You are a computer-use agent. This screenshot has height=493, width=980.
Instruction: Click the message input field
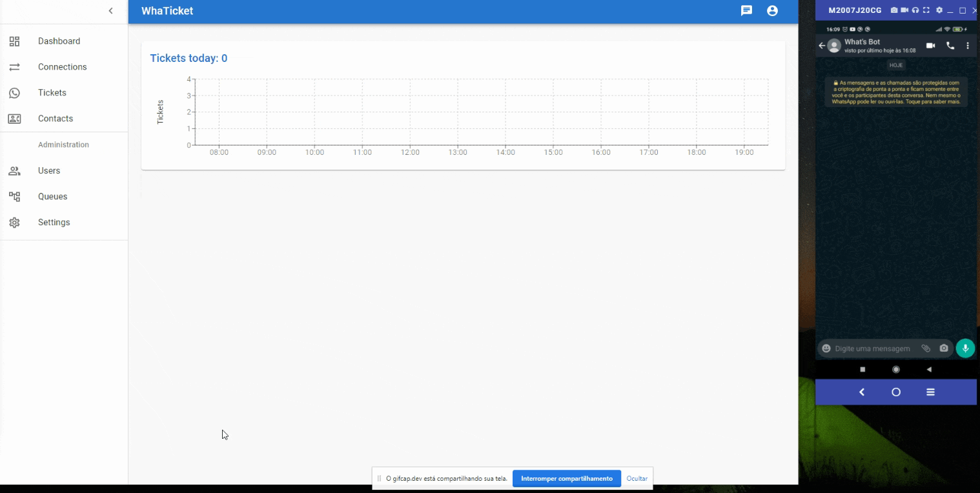(873, 348)
